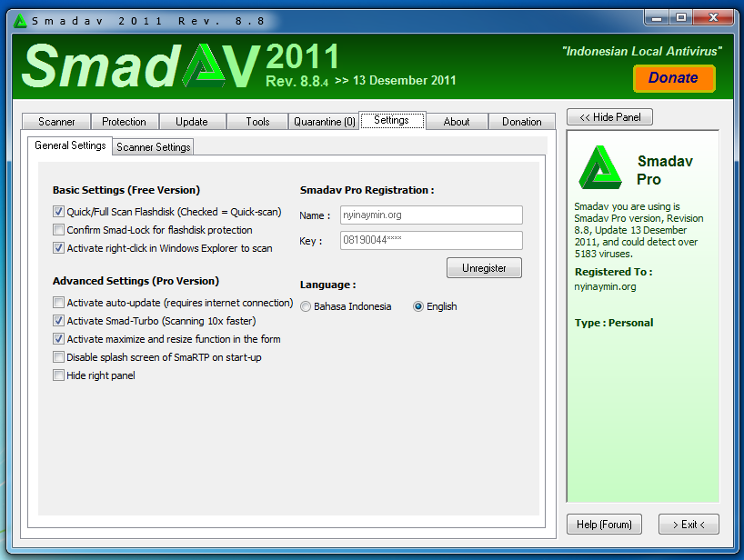Viewport: 744px width, 560px height.
Task: Enable Disable splash screen of SmaRTP
Action: pos(58,356)
